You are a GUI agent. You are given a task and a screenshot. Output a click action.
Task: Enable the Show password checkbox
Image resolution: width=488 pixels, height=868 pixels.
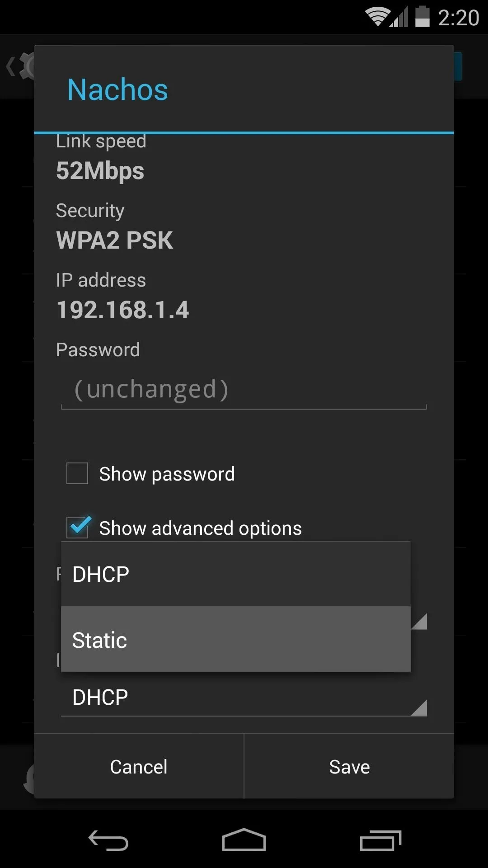(x=77, y=473)
